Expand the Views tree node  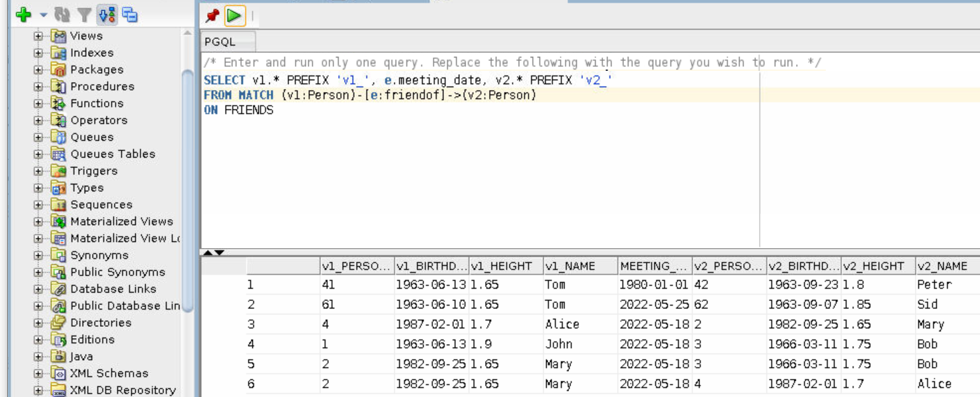pos(38,36)
